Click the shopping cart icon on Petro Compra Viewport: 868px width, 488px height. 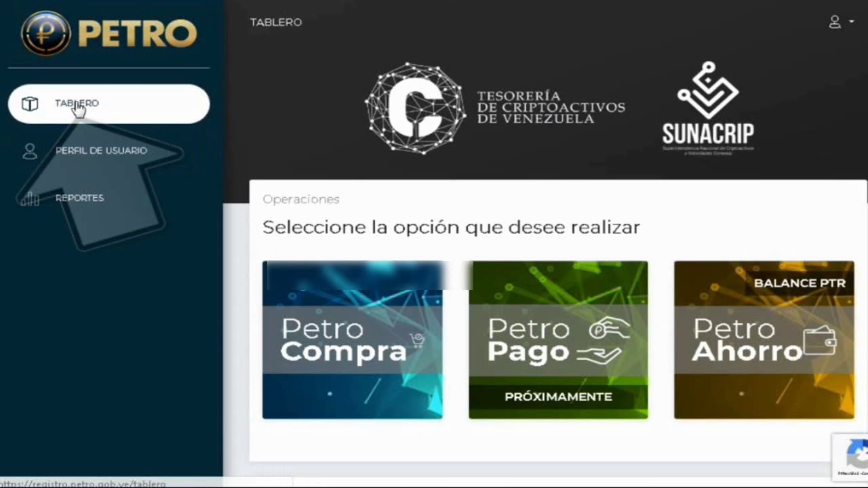pyautogui.click(x=418, y=340)
